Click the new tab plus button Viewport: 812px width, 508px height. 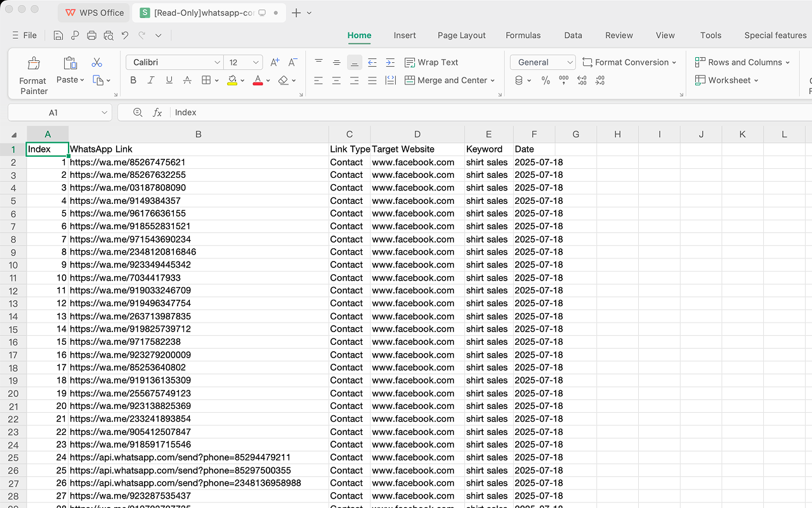tap(296, 13)
